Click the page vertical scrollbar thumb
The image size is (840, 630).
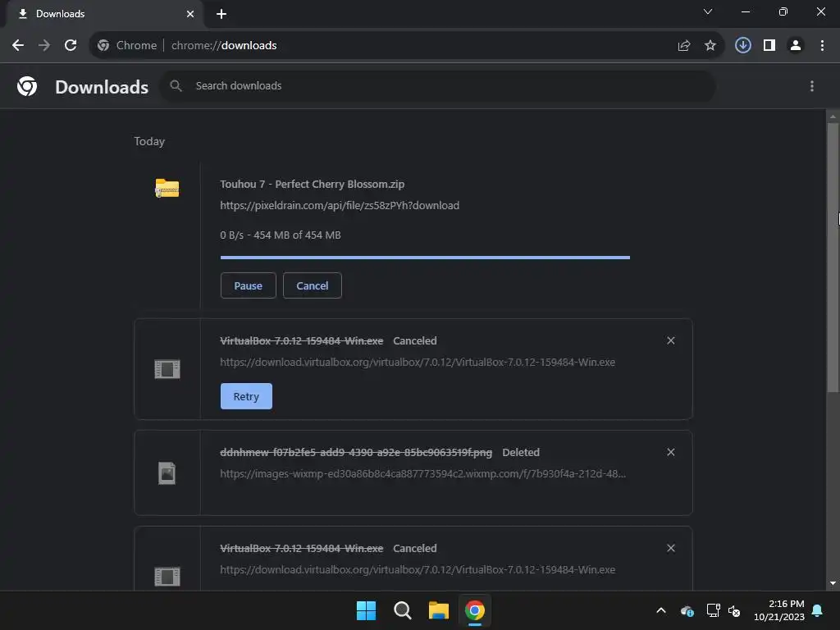(833, 257)
